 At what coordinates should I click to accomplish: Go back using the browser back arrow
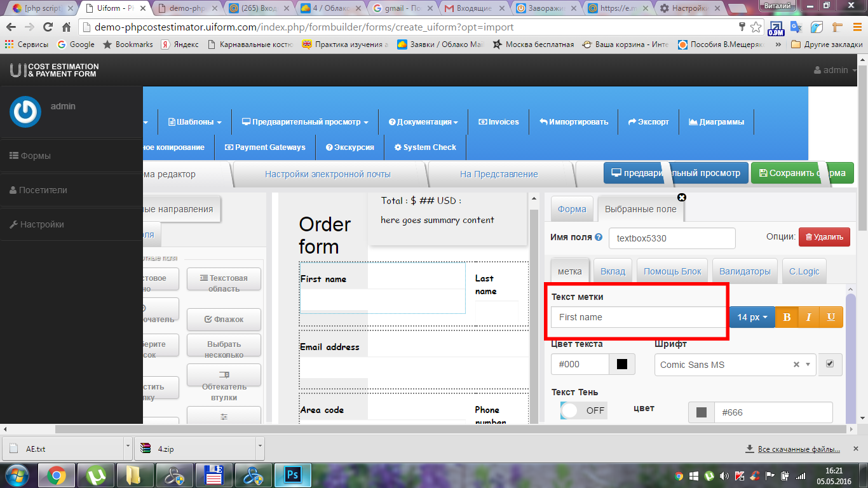(x=11, y=27)
